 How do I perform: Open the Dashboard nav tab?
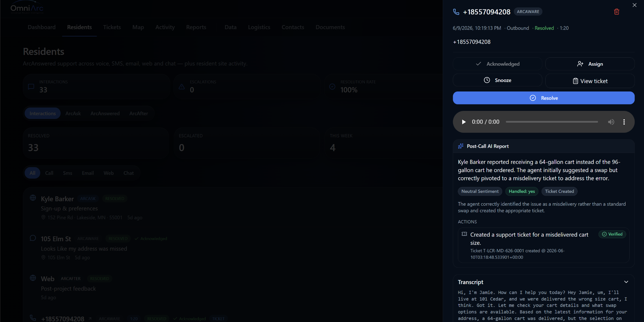tap(42, 27)
